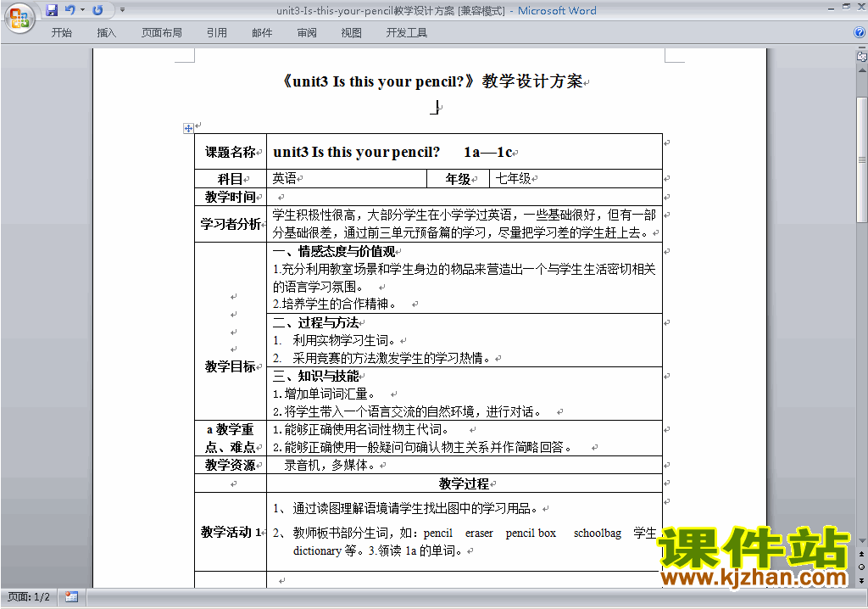Click the document heading 教学设计方案
The image size is (868, 609).
click(531, 81)
